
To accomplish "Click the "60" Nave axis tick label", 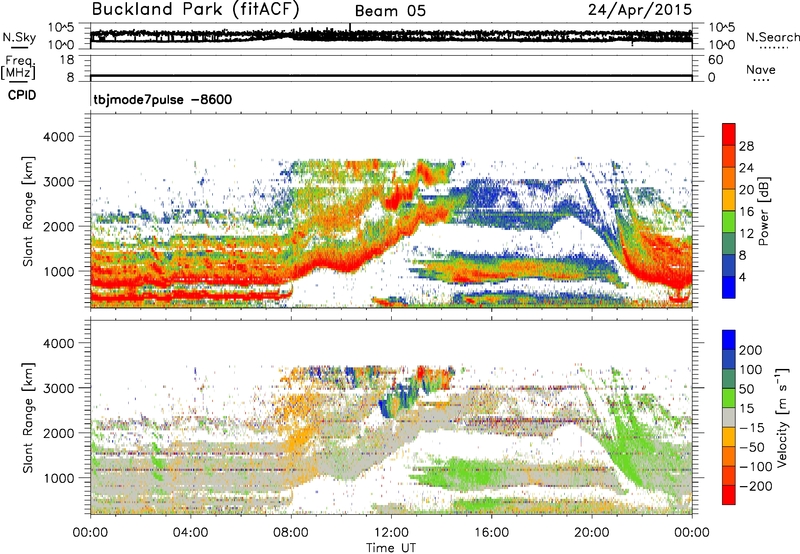I will pyautogui.click(x=716, y=60).
